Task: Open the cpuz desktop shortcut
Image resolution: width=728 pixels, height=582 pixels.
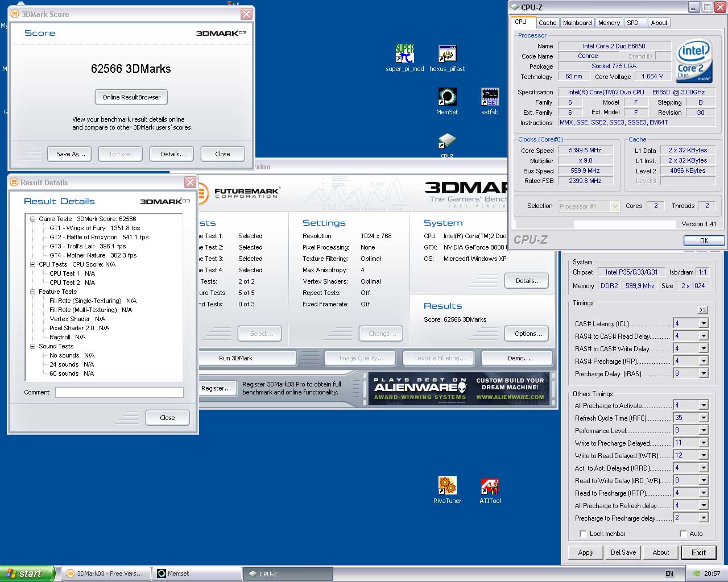Action: click(447, 145)
